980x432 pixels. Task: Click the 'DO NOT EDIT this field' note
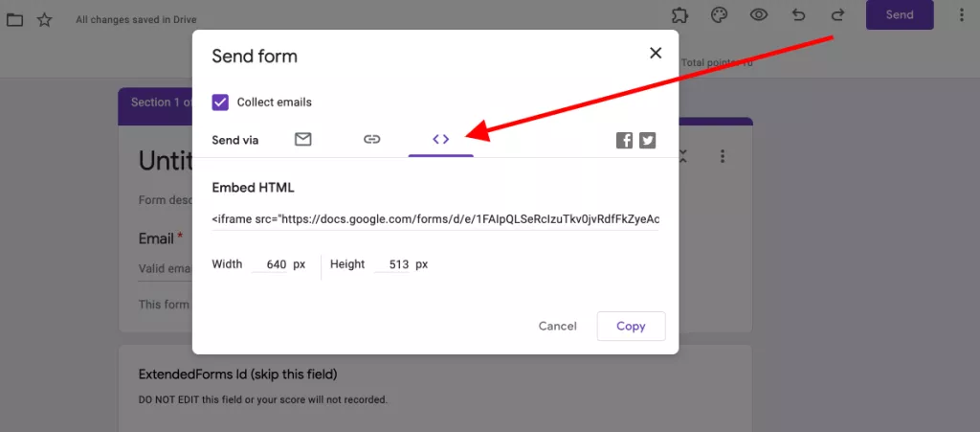point(263,399)
